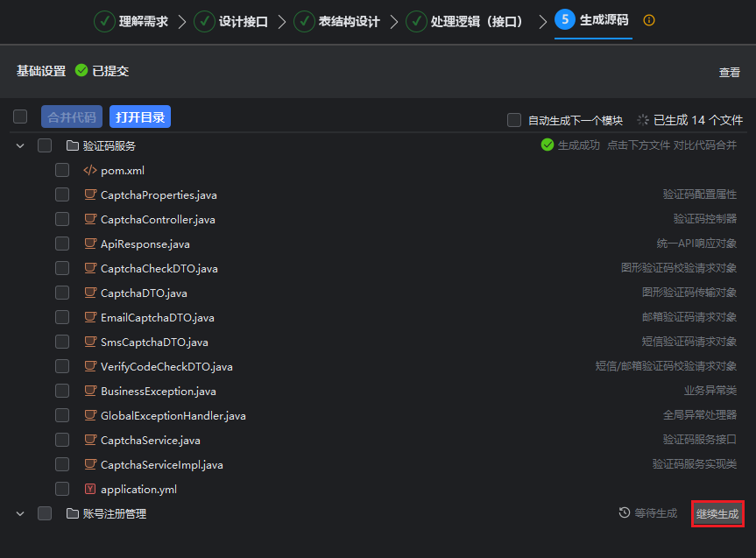Collapse the 账号注册管理 folder chevron
756x558 pixels.
20,513
